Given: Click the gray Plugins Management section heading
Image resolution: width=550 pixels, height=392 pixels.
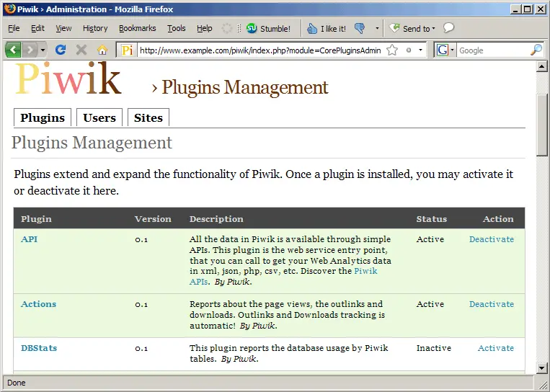Looking at the screenshot, I should (x=92, y=143).
